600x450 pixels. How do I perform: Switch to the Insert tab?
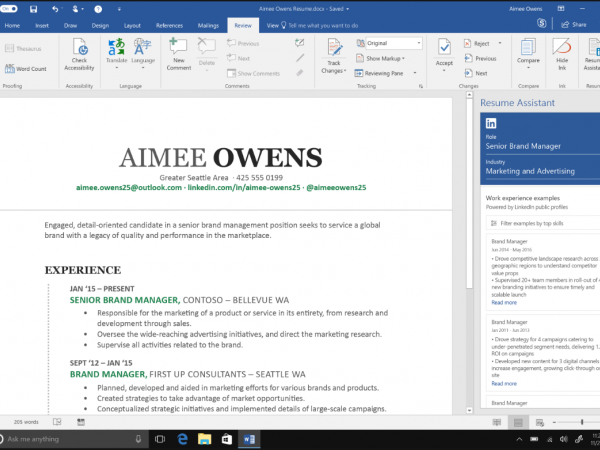[x=42, y=26]
